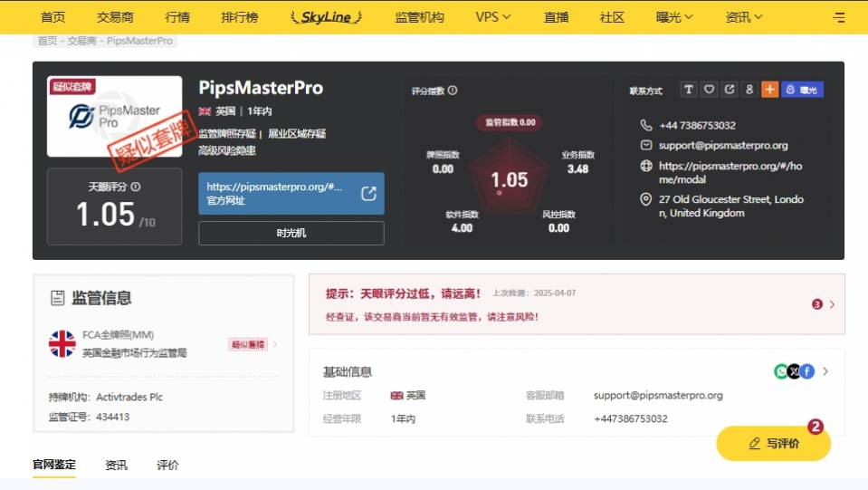The width and height of the screenshot is (868, 490).
Task: Click the share arrow icon
Action: [x=729, y=90]
